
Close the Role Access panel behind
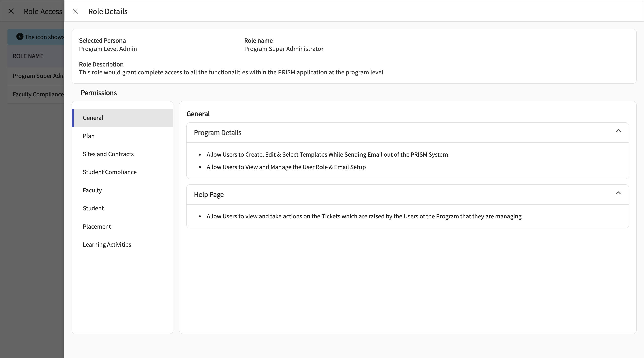(x=11, y=11)
